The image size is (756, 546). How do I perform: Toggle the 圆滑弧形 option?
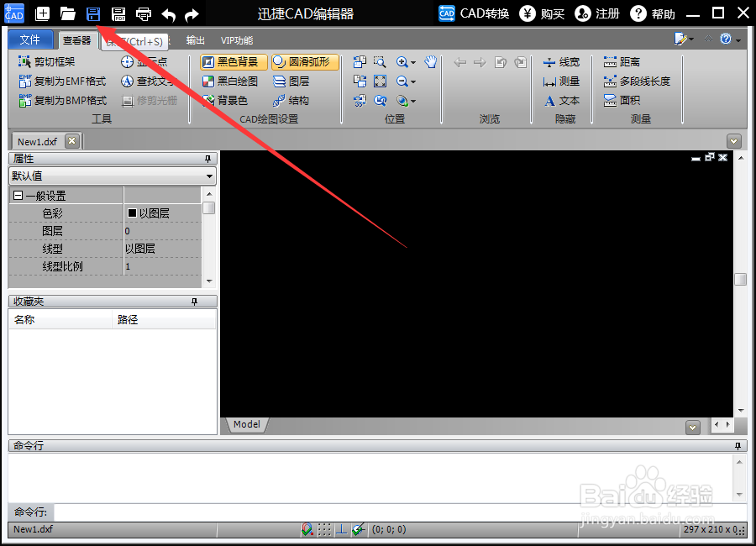tap(305, 61)
